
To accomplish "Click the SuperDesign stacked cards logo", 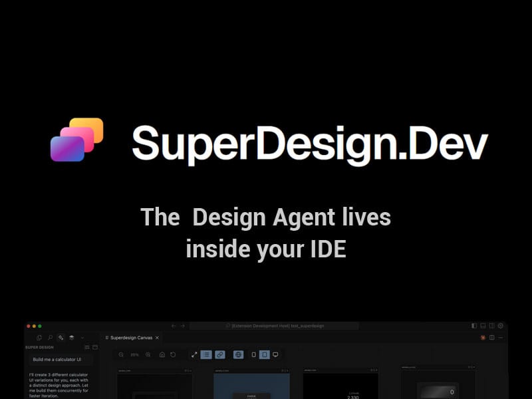I will [76, 140].
